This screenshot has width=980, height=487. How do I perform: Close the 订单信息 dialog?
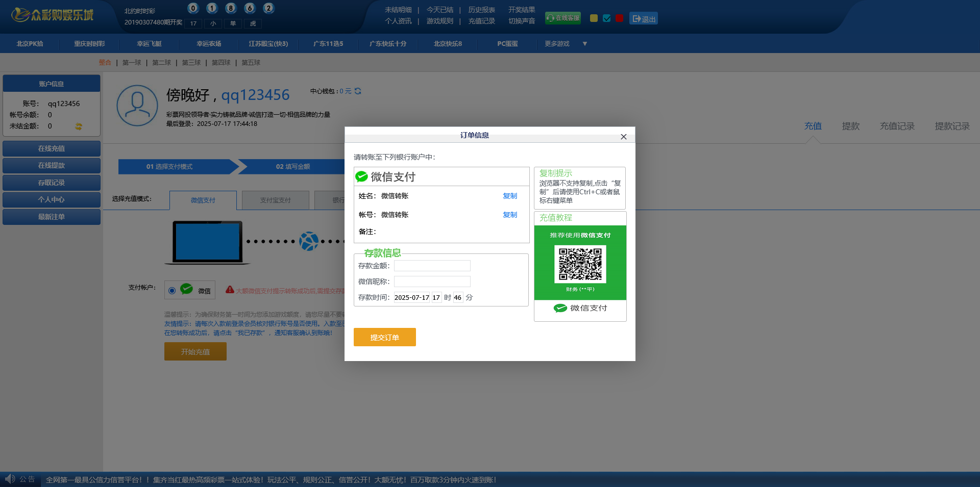click(x=623, y=137)
